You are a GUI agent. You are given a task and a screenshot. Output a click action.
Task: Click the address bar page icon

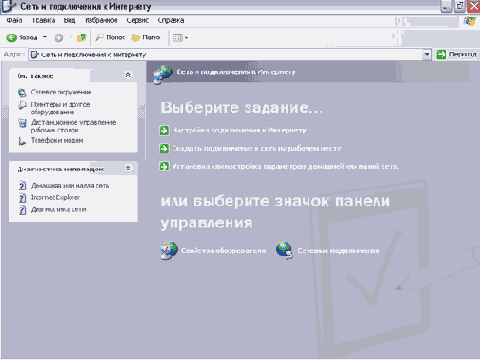34,55
